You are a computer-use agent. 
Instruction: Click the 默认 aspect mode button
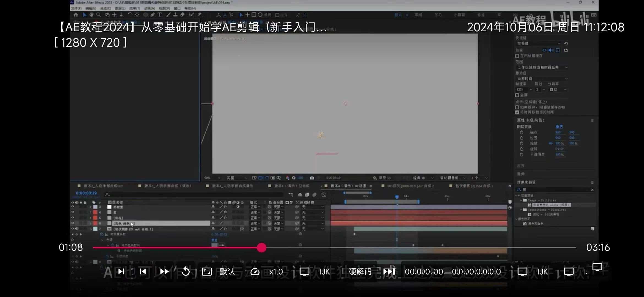(227, 272)
